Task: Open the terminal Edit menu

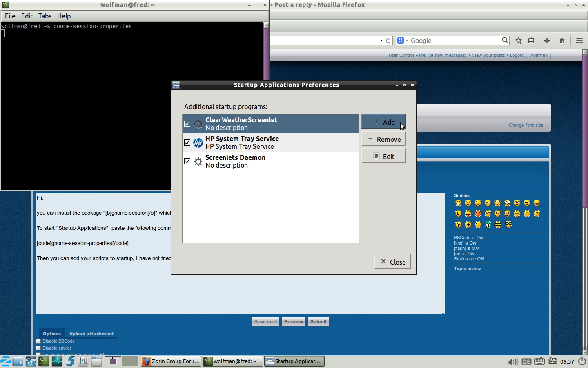Action: [x=27, y=16]
